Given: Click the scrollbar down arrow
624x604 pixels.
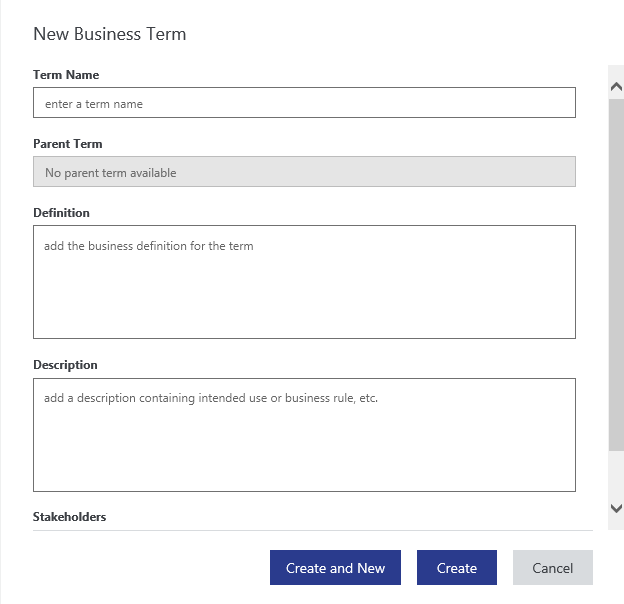Looking at the screenshot, I should pyautogui.click(x=616, y=508).
